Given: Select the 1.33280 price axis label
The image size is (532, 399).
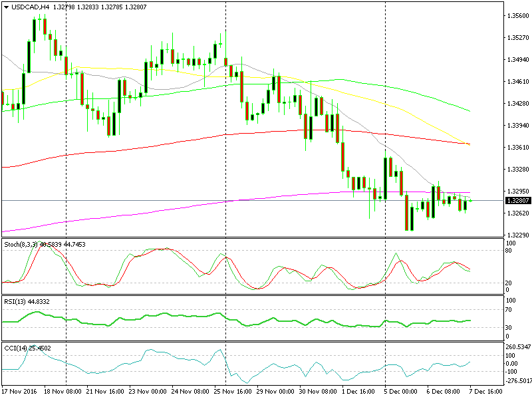Looking at the screenshot, I should coord(518,170).
